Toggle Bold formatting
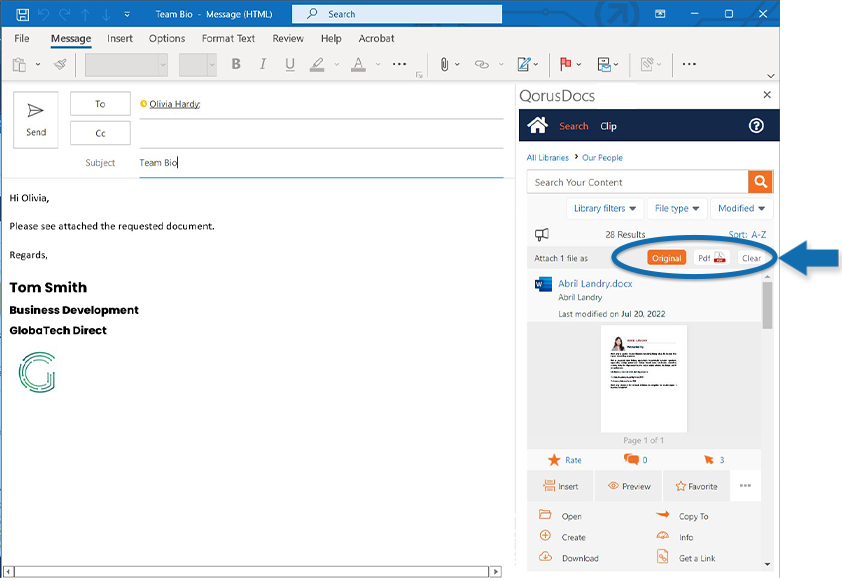 pyautogui.click(x=236, y=64)
